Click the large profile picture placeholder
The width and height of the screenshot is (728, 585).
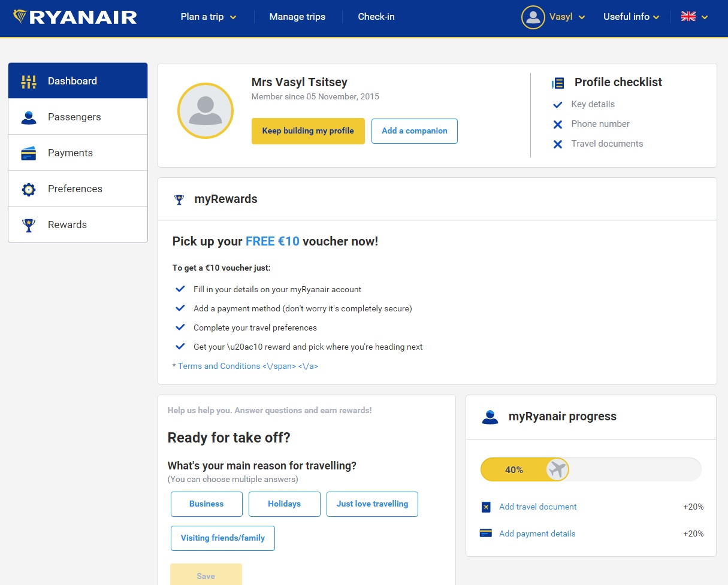point(206,111)
